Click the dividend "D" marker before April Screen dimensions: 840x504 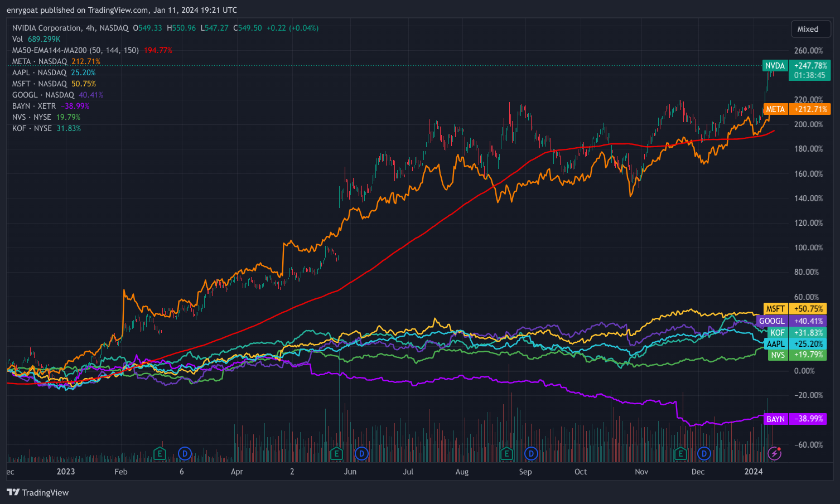pos(184,454)
